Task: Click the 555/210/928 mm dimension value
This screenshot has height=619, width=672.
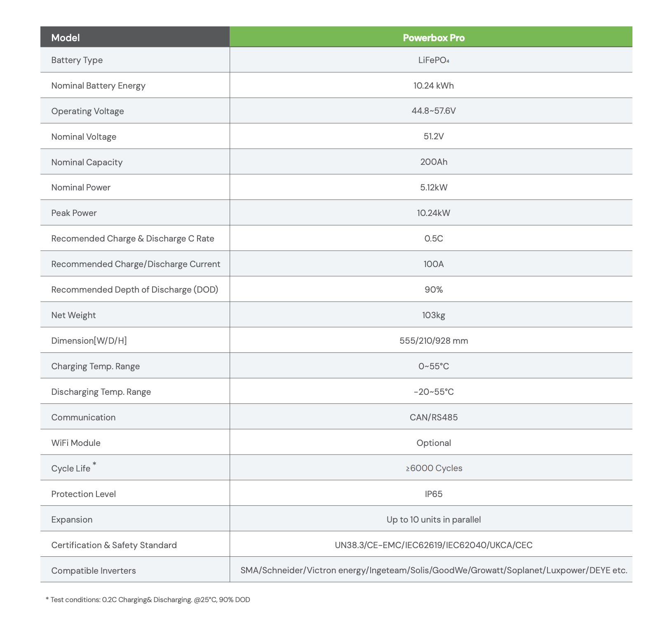Action: (x=433, y=341)
